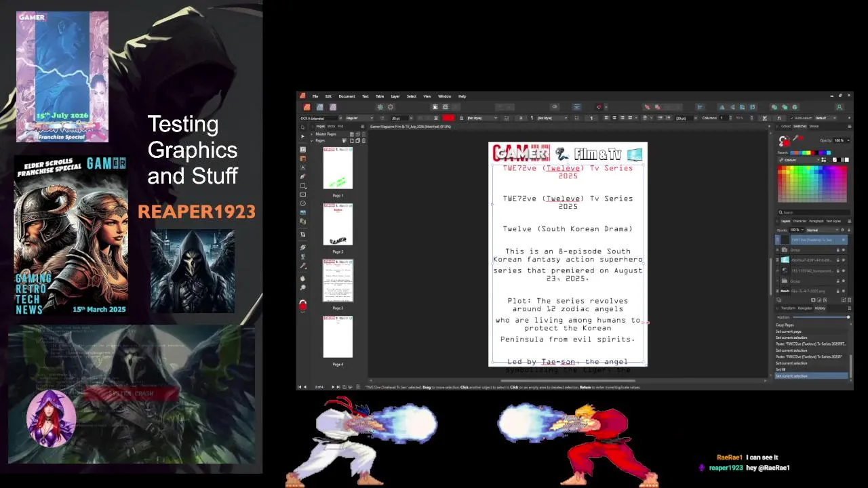The image size is (868, 488).
Task: Select Page 4 thumbnail
Action: [338, 337]
